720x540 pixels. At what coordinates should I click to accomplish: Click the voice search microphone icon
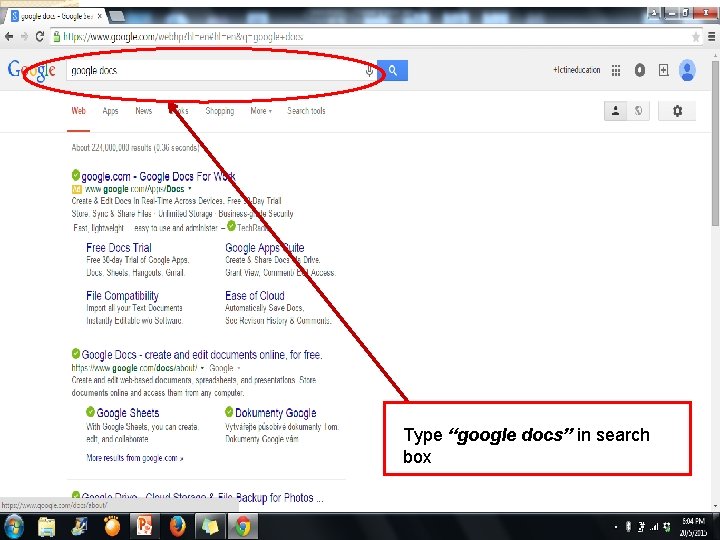(x=369, y=71)
